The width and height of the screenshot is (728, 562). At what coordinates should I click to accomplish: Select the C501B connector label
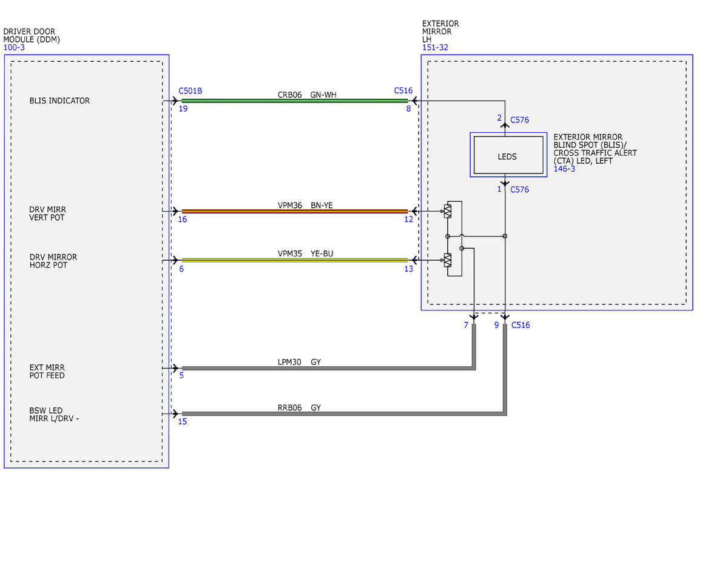click(190, 91)
